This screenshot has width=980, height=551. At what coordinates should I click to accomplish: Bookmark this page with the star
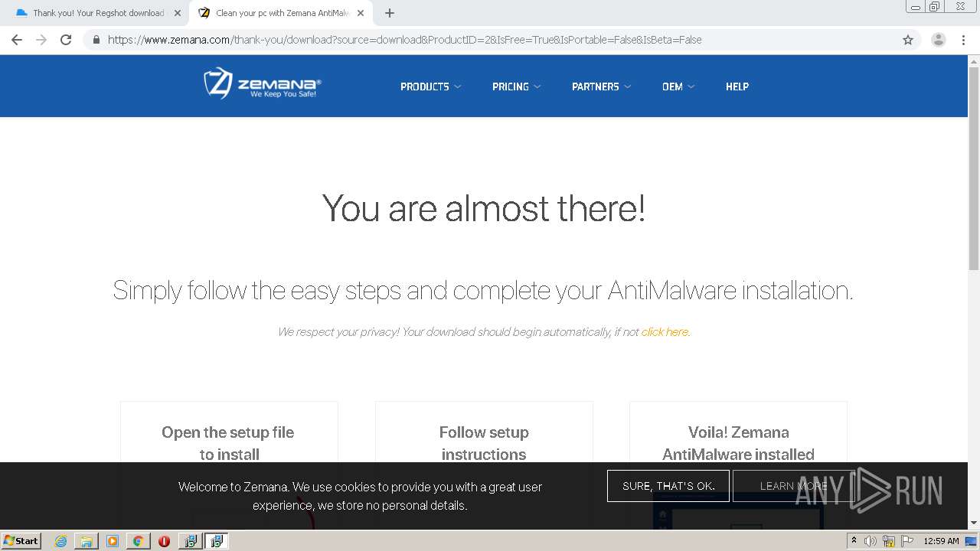(908, 40)
